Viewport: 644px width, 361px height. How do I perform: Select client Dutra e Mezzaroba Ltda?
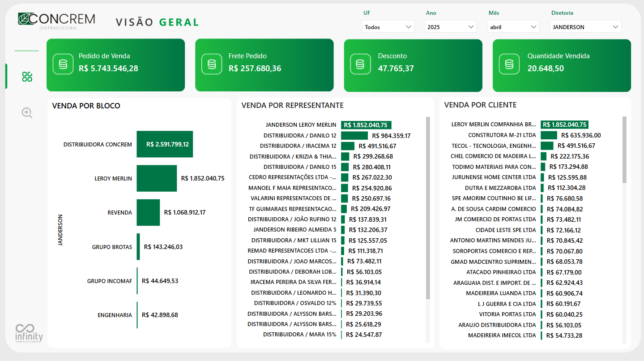click(500, 188)
